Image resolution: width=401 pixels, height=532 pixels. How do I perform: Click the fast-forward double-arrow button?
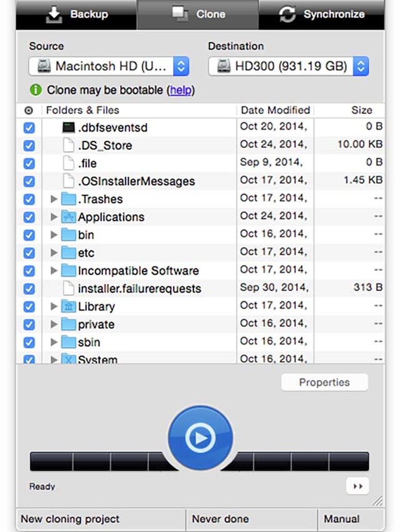(x=357, y=486)
